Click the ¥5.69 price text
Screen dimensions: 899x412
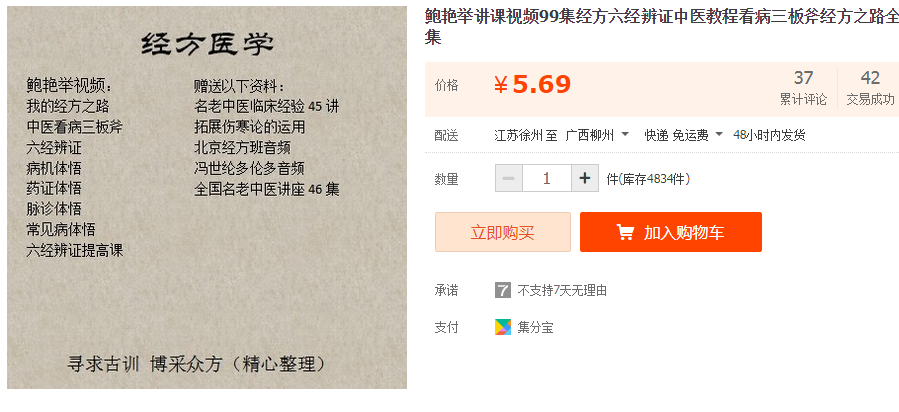pos(532,85)
